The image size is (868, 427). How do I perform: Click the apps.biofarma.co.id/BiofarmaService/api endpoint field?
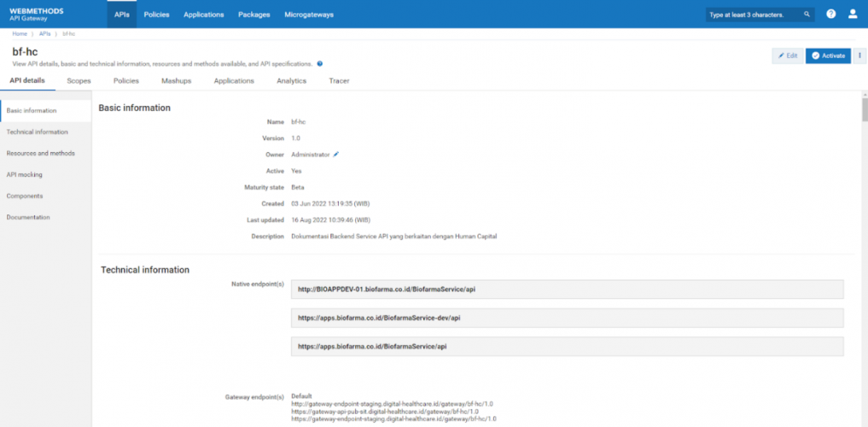click(568, 346)
